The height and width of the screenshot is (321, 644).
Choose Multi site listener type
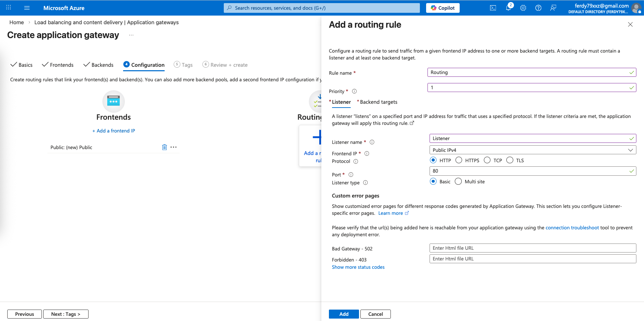458,182
